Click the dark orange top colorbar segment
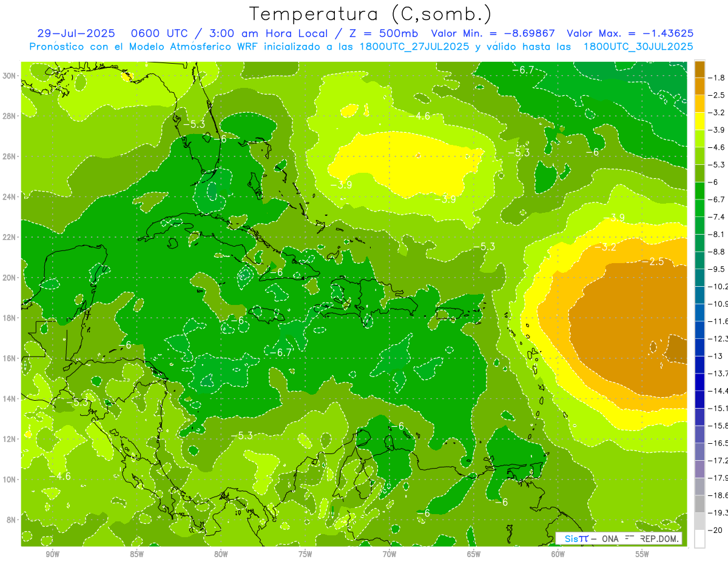The image size is (728, 562). click(699, 69)
